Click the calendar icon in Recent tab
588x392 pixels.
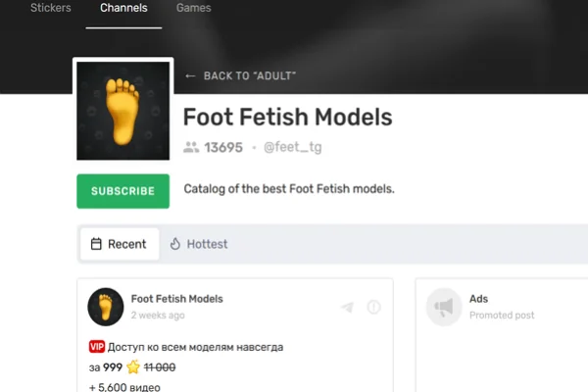pos(96,244)
